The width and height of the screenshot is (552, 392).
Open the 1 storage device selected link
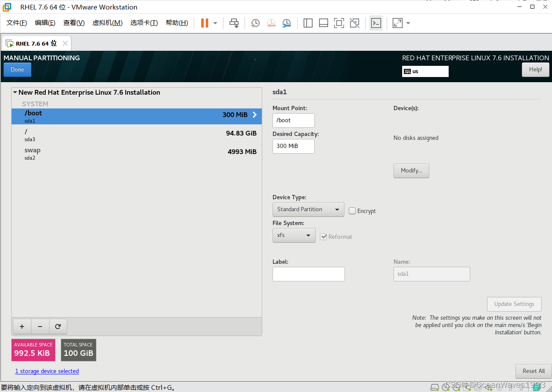click(x=47, y=371)
